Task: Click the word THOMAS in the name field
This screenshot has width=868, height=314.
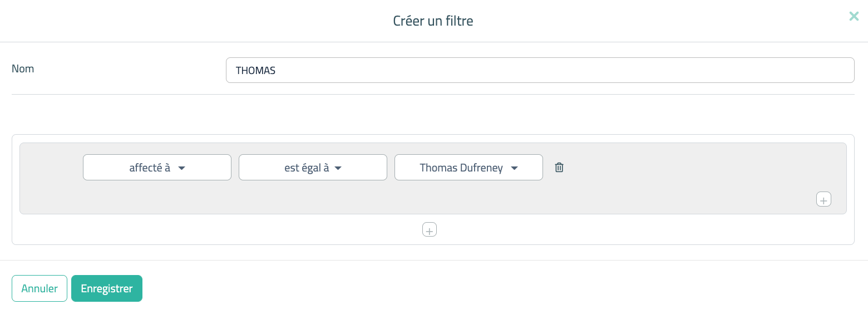Action: (255, 71)
